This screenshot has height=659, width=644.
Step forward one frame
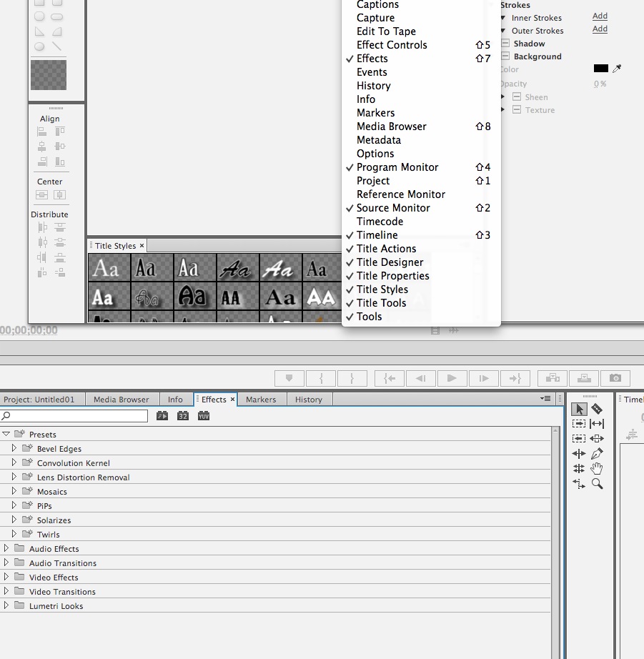tap(483, 378)
